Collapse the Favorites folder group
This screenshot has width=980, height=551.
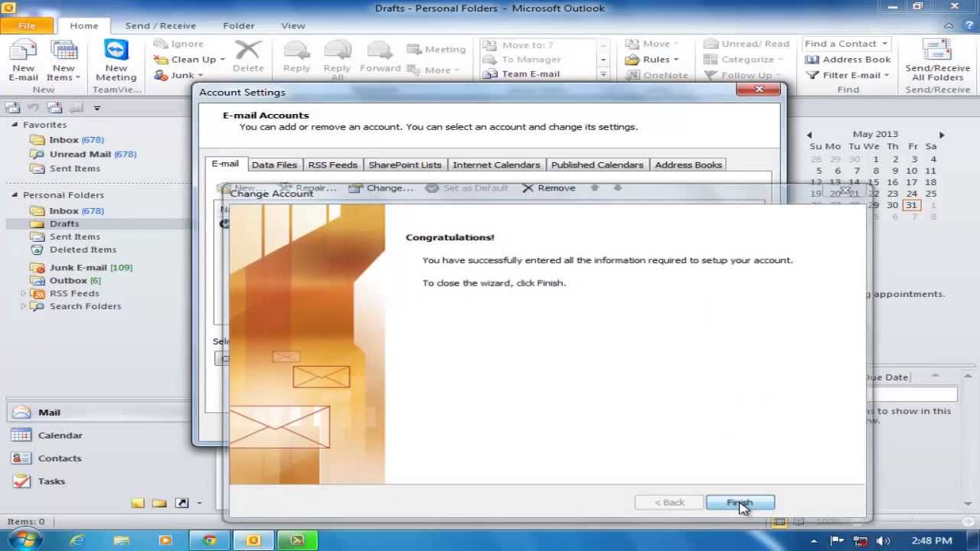(x=15, y=125)
